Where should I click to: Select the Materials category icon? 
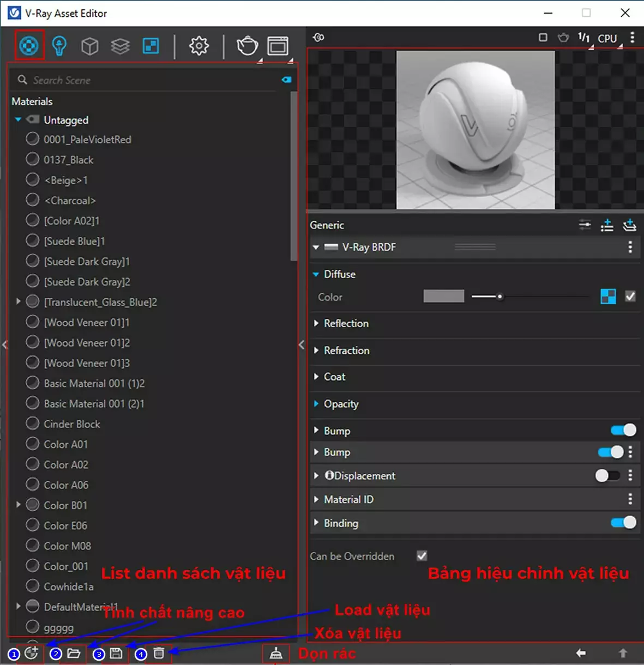pyautogui.click(x=29, y=46)
